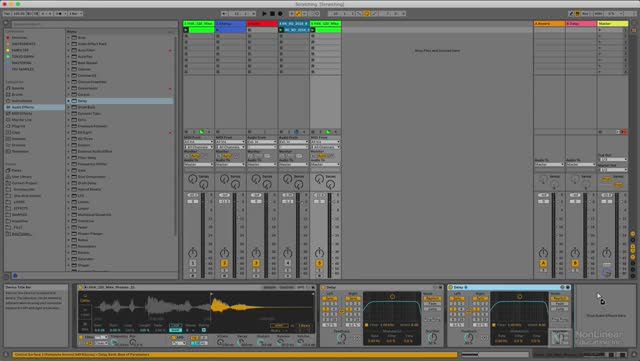Click the first Delay's title bar
This screenshot has width=640, height=361.
381,287
